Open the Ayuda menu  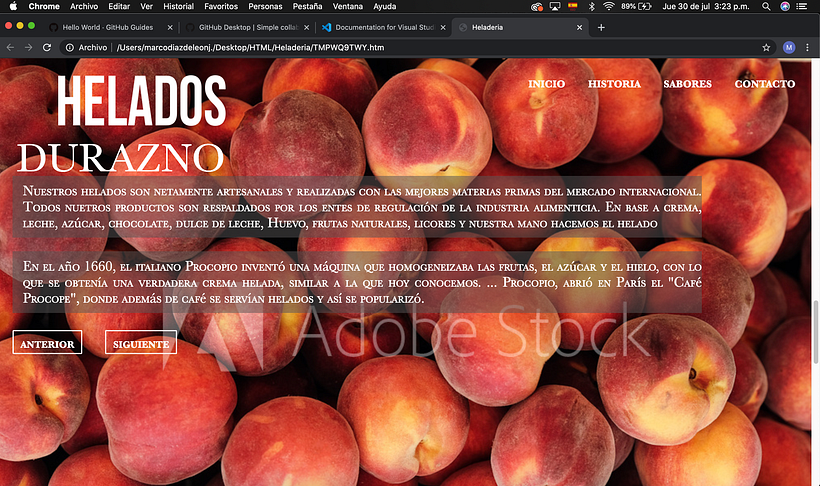(384, 6)
